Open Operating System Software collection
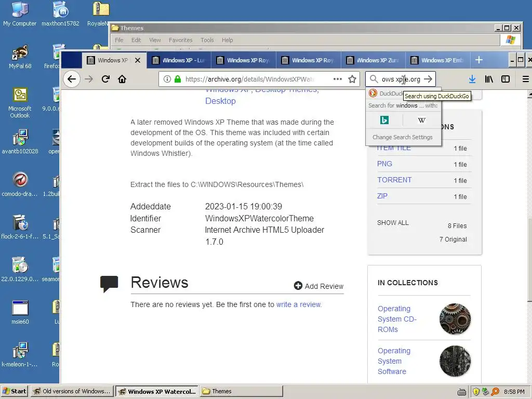 394,361
